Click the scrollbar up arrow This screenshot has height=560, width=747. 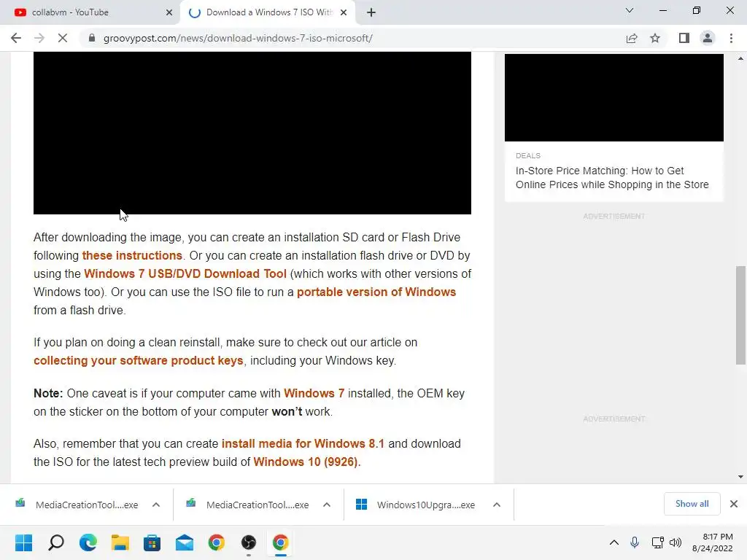click(740, 58)
